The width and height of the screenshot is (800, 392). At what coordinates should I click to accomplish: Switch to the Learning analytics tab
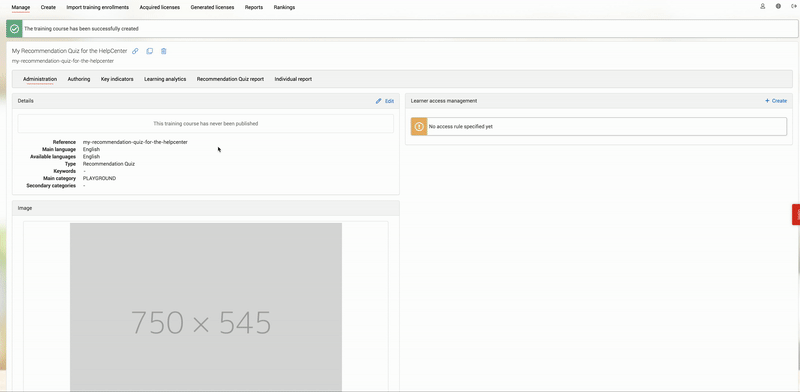point(165,79)
